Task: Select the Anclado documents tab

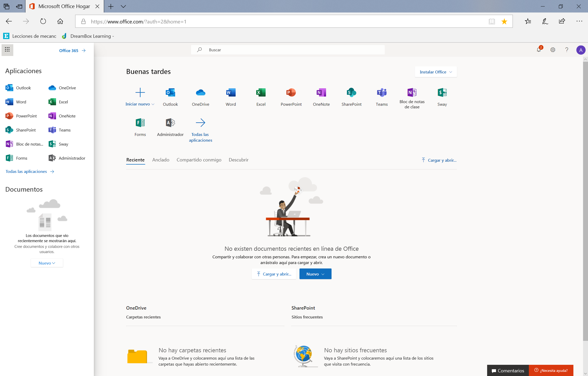Action: tap(160, 159)
